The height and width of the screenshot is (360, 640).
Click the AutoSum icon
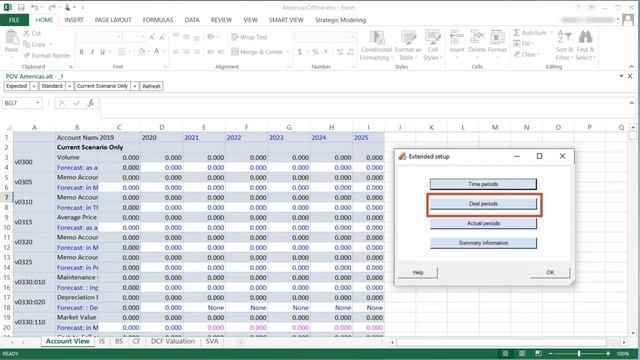[x=517, y=33]
